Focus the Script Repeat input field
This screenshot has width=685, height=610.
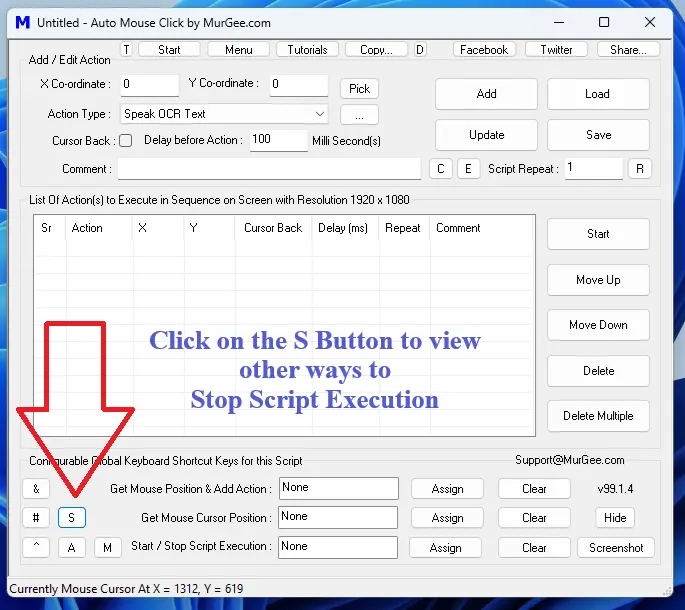[594, 168]
